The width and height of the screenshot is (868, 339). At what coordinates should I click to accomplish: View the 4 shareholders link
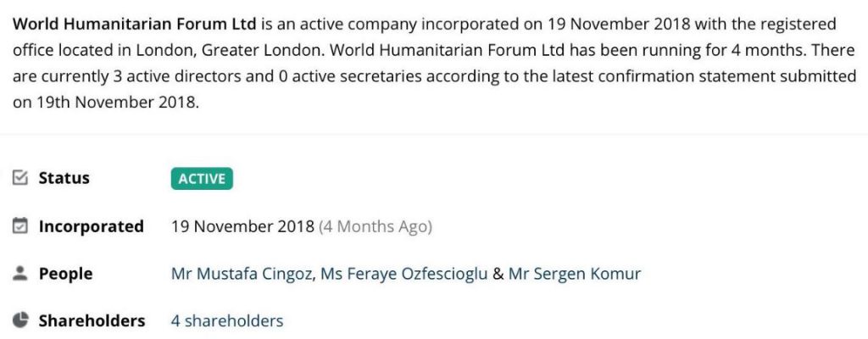(x=227, y=320)
